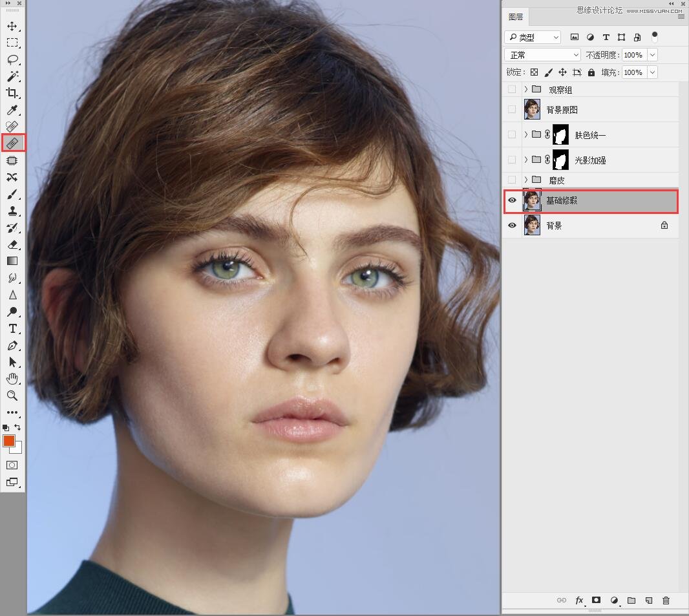Select the History Brush tool

12,228
